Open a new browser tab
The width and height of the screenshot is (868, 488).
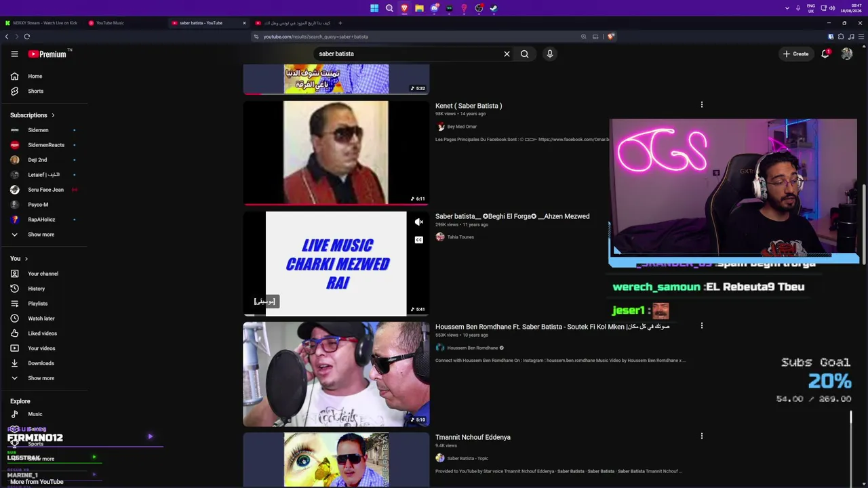340,23
